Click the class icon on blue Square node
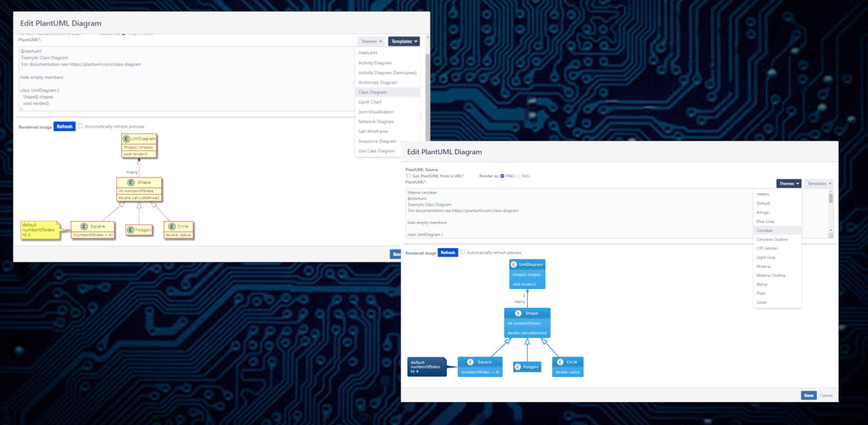 point(470,362)
